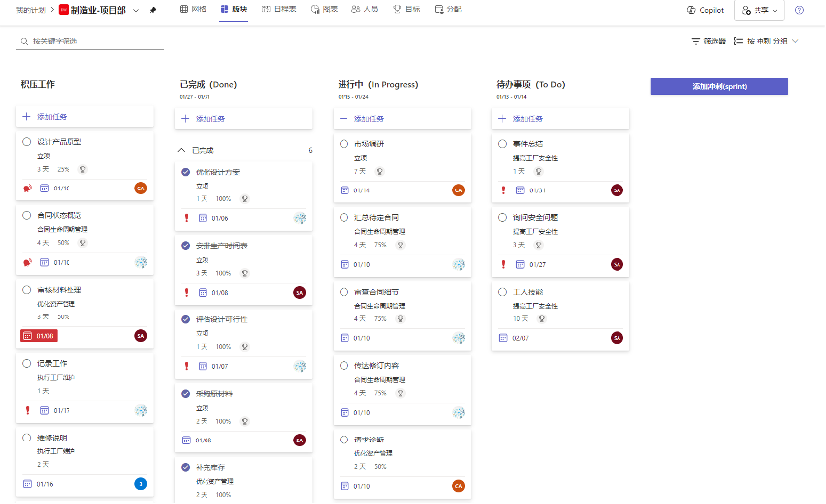Click the avatar on the 01/16 backlog card

pyautogui.click(x=140, y=484)
